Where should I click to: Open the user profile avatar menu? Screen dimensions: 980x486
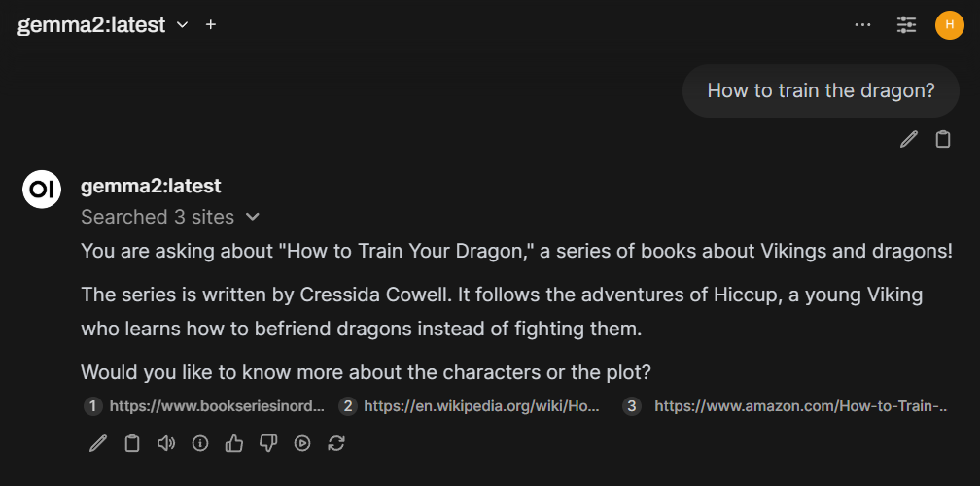(950, 24)
